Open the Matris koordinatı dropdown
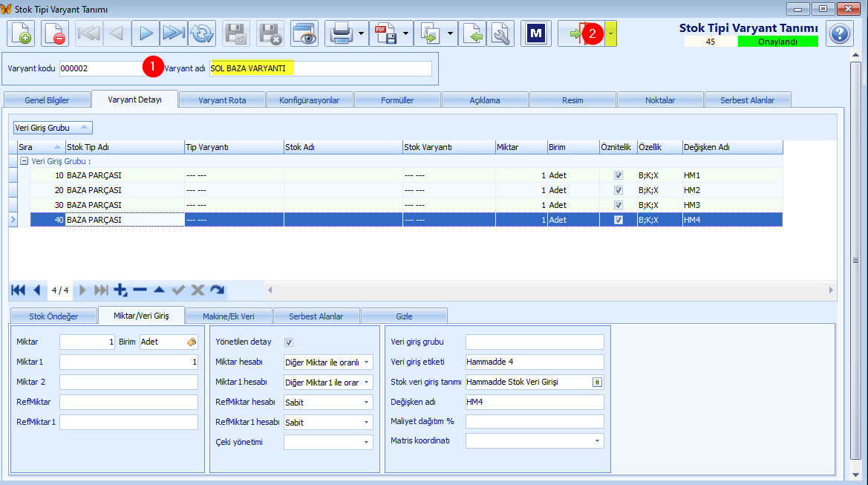 [x=597, y=440]
